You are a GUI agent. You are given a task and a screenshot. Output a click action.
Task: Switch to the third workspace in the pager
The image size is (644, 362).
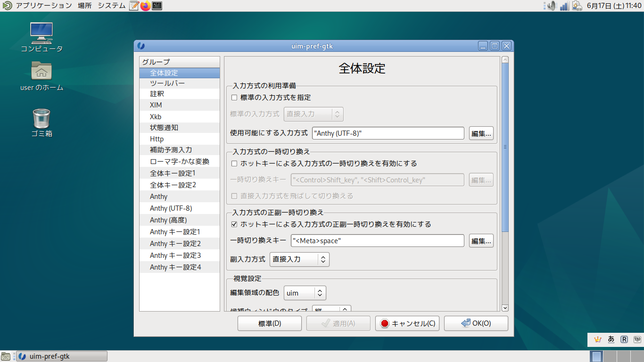[623, 356]
